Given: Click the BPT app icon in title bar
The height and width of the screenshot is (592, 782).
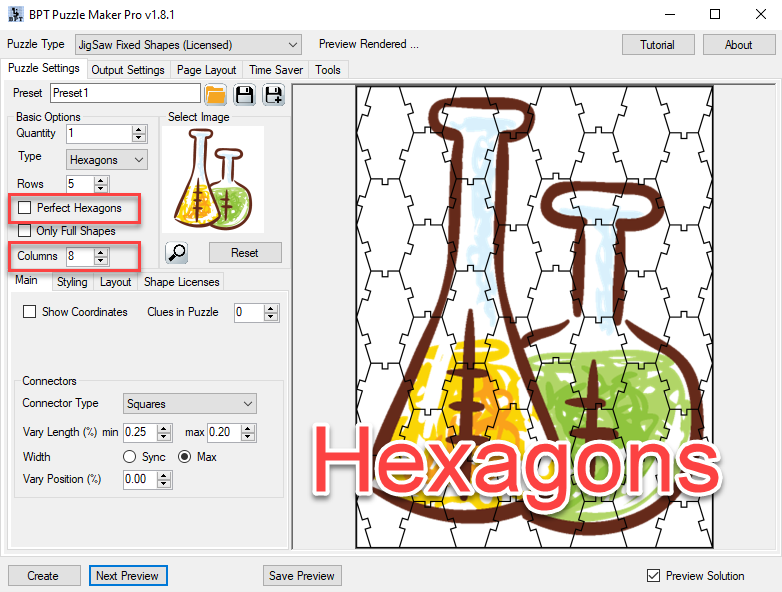Looking at the screenshot, I should [16, 14].
